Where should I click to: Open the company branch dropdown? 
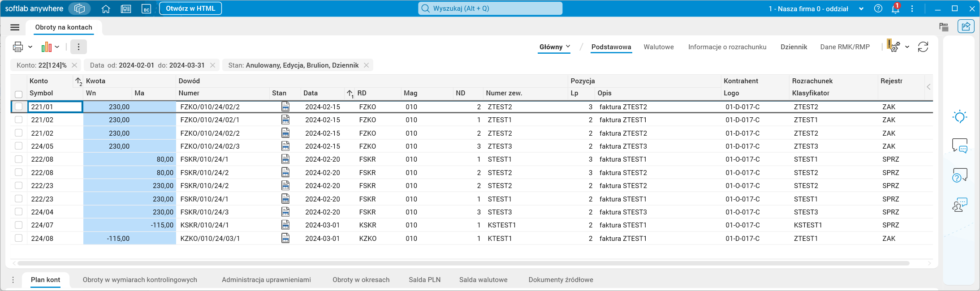click(861, 9)
